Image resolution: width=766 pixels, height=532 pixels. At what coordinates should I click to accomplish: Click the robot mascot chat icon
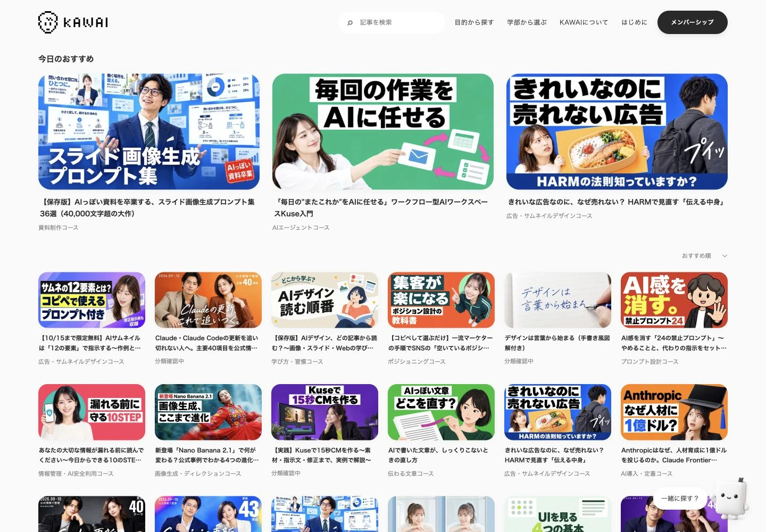coord(731,498)
